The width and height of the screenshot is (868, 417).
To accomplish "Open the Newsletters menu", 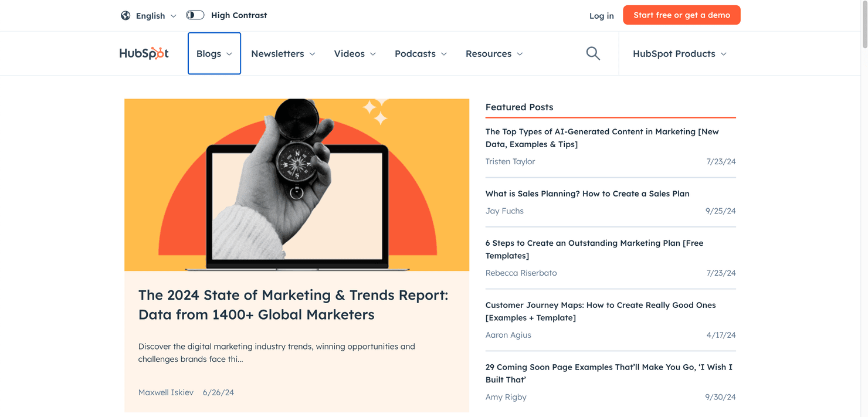I will 283,53.
